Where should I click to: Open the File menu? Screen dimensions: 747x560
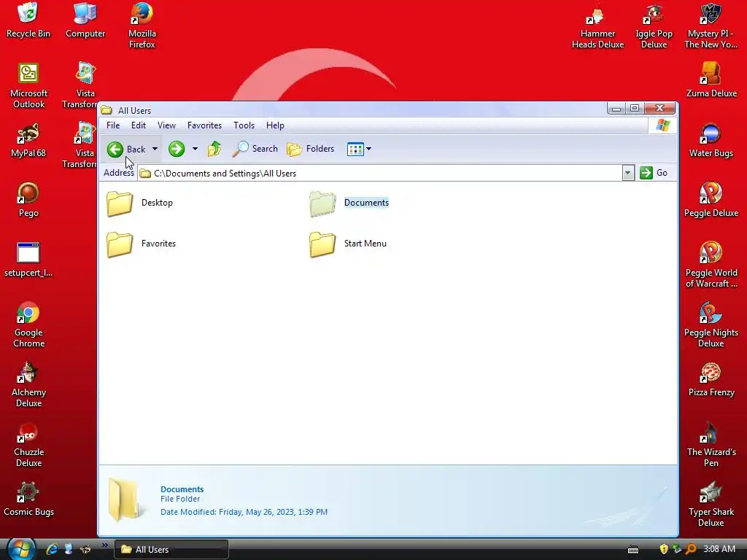pyautogui.click(x=113, y=125)
